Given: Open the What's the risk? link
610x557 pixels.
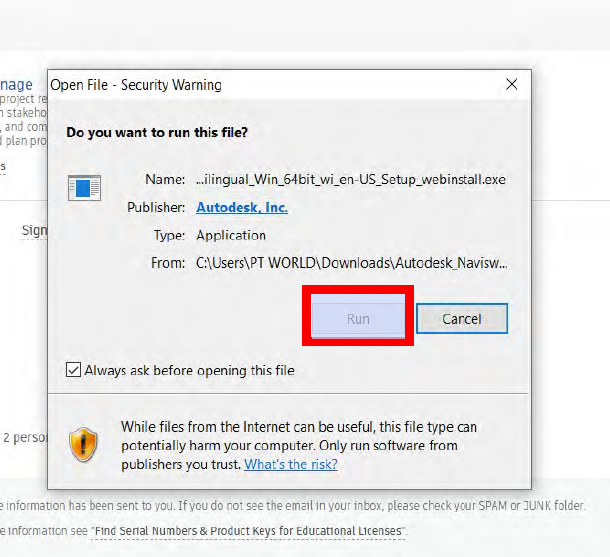Looking at the screenshot, I should pyautogui.click(x=290, y=464).
